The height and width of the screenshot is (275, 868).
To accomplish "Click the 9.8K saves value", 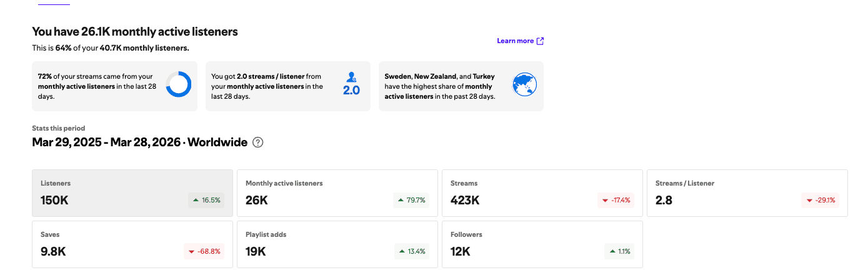I will (53, 251).
